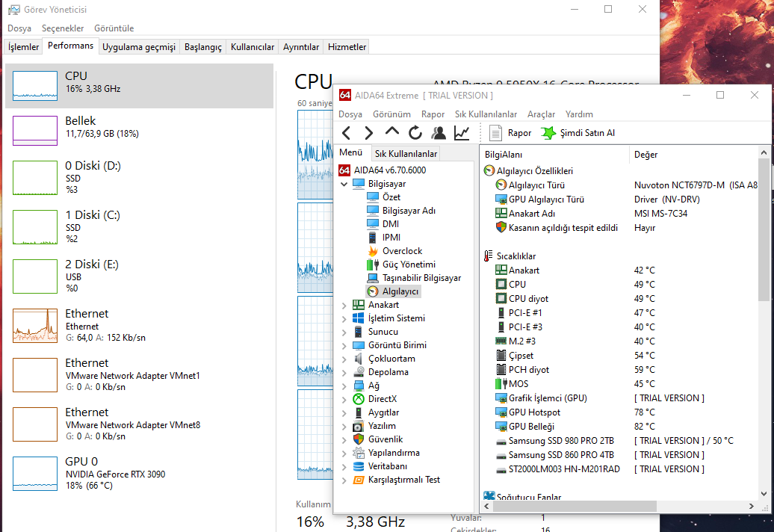
Task: Open the Sık Kullanılanlar menu in AIDA64
Action: [x=486, y=114]
